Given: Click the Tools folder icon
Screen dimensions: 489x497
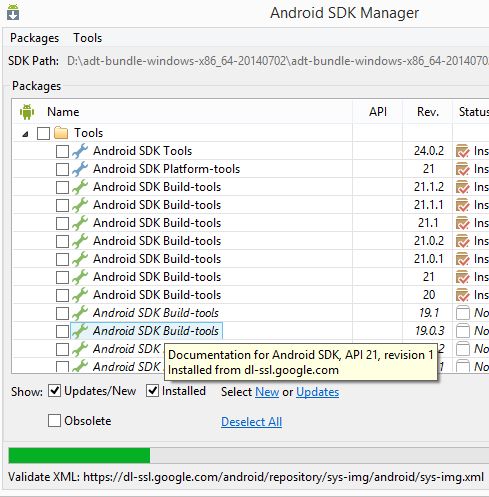Looking at the screenshot, I should pyautogui.click(x=61, y=133).
